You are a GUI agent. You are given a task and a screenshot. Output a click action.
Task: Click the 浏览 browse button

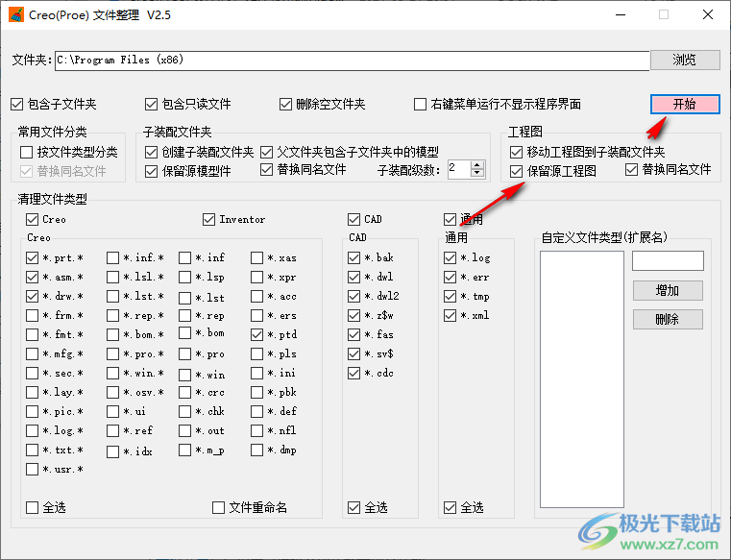685,60
